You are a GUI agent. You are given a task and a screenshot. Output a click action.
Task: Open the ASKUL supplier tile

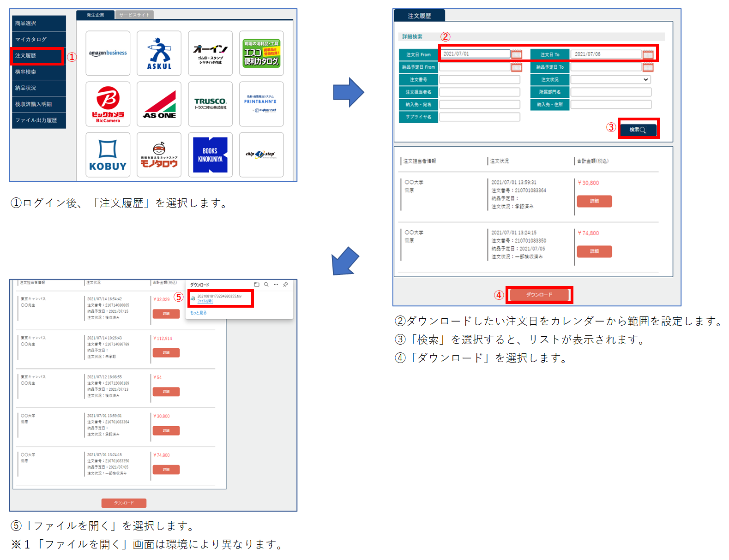159,54
